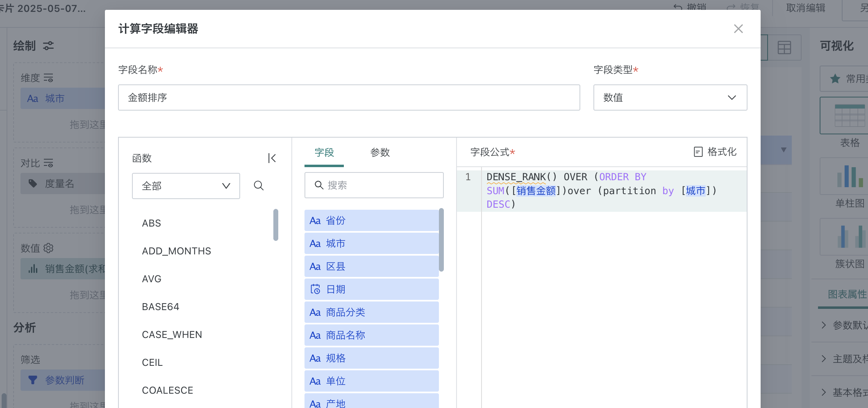
Task: Insert the 区县 field
Action: (x=371, y=266)
